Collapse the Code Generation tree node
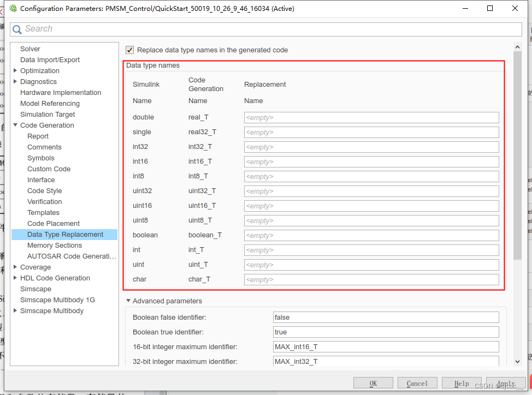The width and height of the screenshot is (532, 395). click(15, 125)
